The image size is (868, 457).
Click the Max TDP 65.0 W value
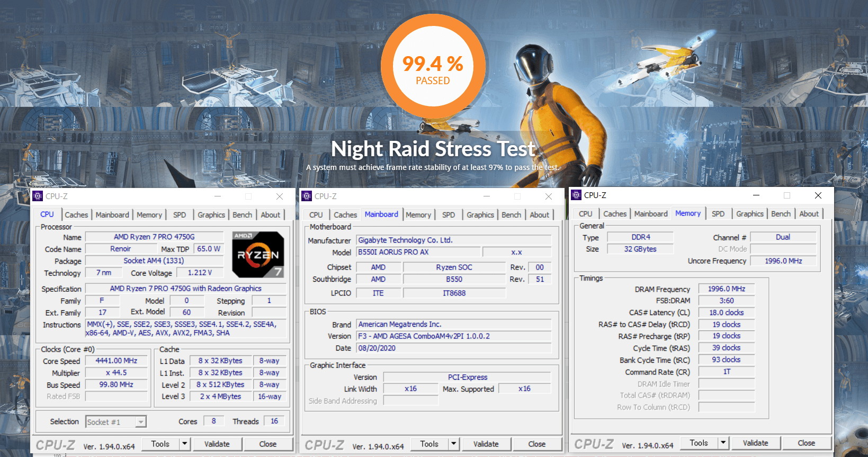[209, 248]
